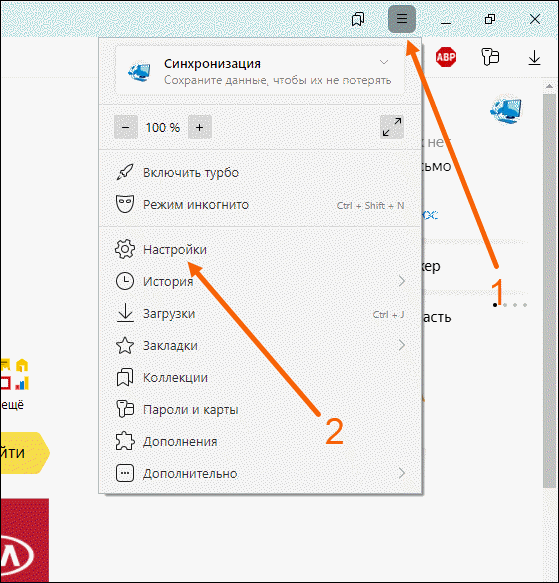Click the fullscreen expand arrows icon
This screenshot has width=559, height=583.
click(x=392, y=127)
